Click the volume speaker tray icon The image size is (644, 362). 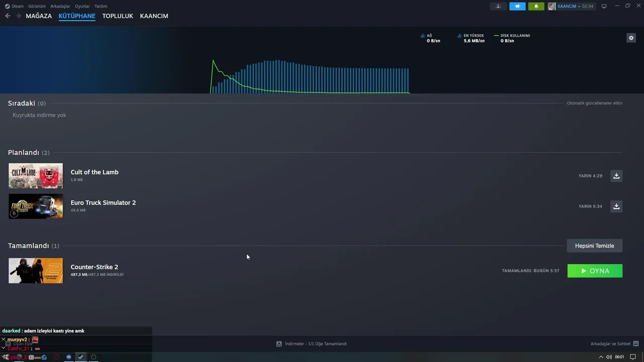tap(609, 357)
